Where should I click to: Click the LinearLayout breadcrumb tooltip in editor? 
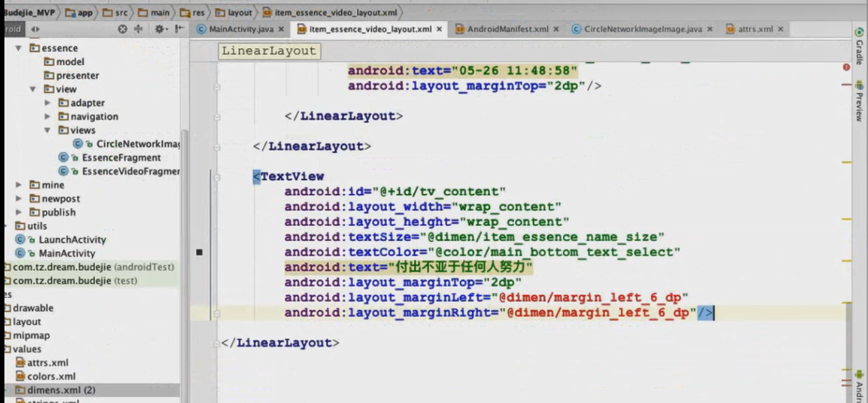tap(269, 51)
